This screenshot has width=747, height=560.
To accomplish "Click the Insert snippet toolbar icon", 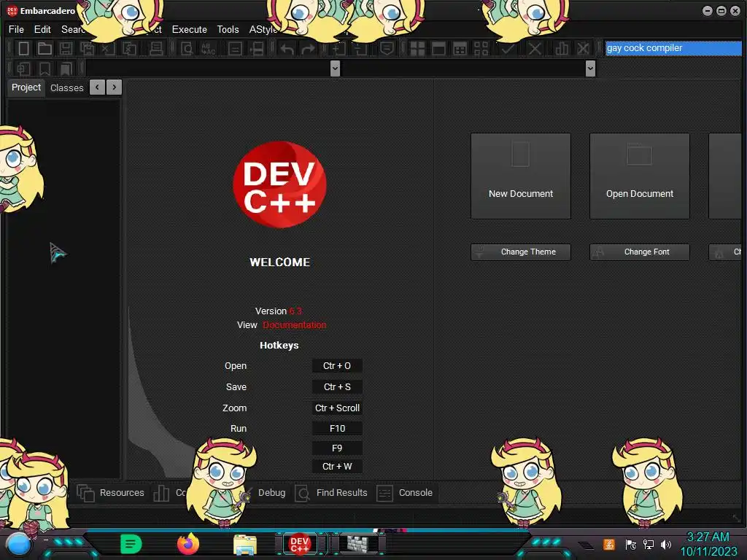I will pyautogui.click(x=24, y=69).
